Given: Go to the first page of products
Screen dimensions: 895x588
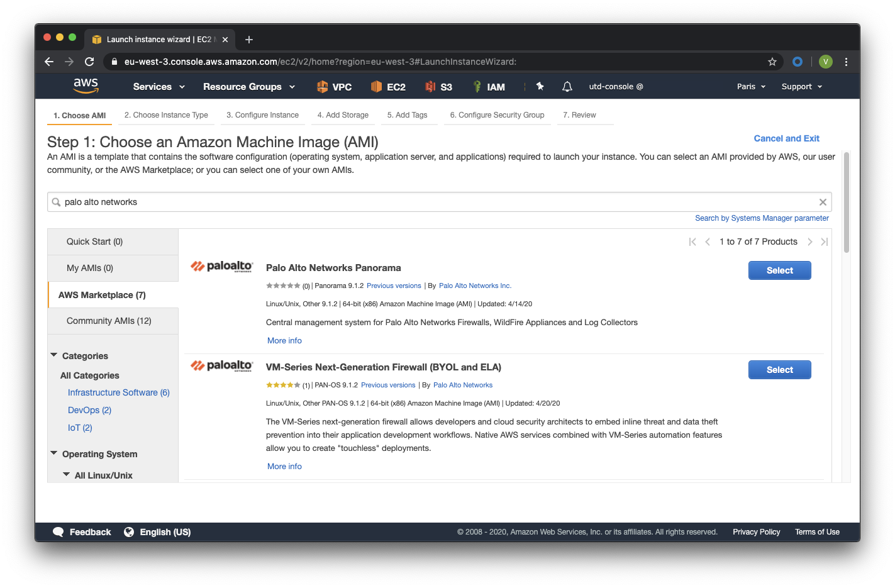Looking at the screenshot, I should (x=692, y=242).
